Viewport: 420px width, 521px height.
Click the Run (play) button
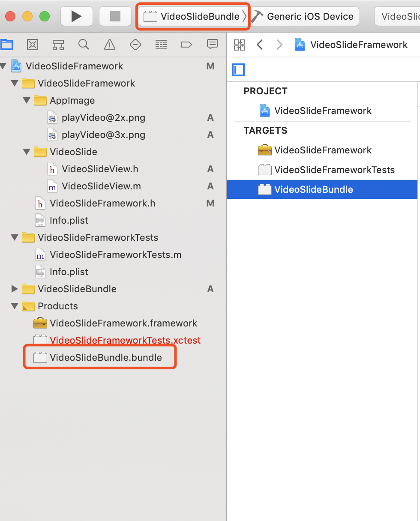[x=77, y=16]
